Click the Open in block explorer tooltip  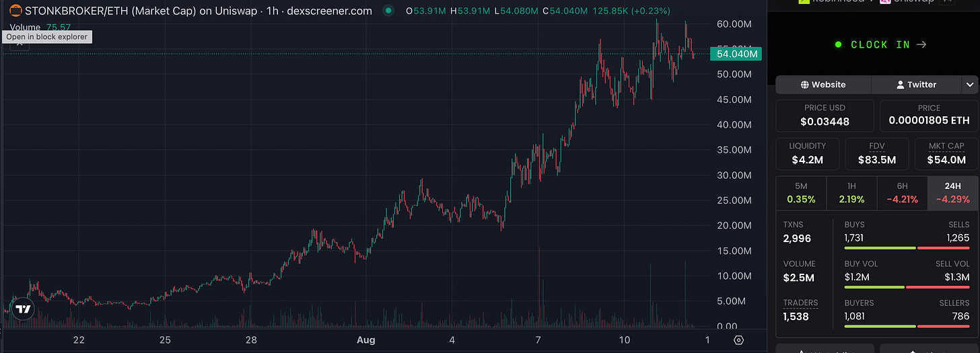click(x=47, y=37)
